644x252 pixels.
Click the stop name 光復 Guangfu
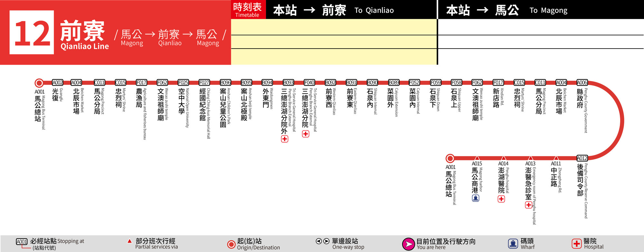58,95
